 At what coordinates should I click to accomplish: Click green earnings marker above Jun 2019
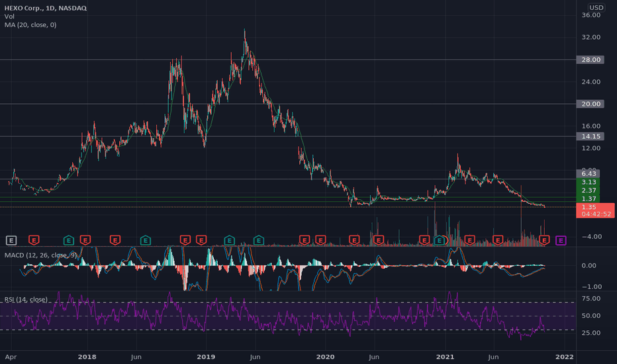point(259,240)
